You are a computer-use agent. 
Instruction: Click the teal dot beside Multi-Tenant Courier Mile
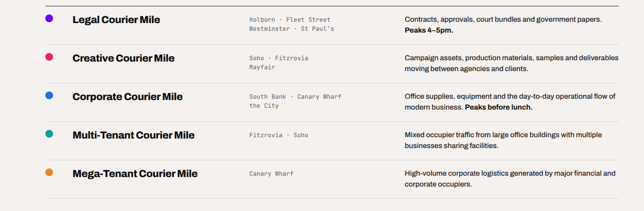pyautogui.click(x=49, y=134)
